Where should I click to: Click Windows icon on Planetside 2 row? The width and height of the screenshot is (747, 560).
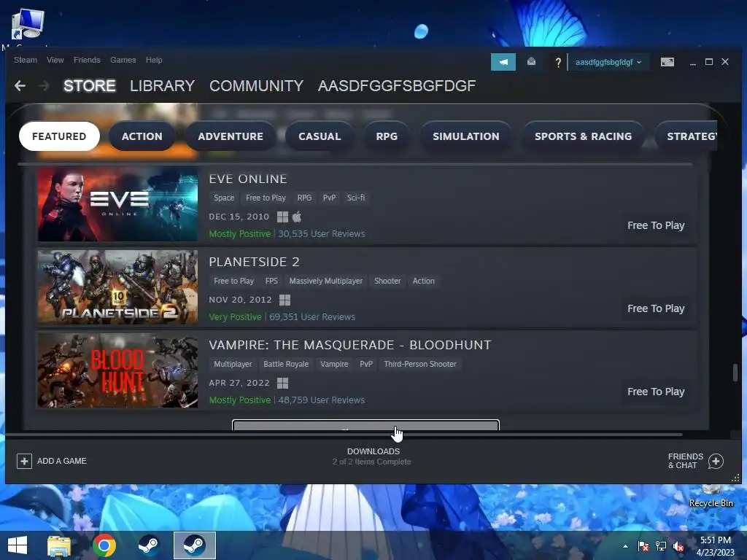click(x=285, y=300)
